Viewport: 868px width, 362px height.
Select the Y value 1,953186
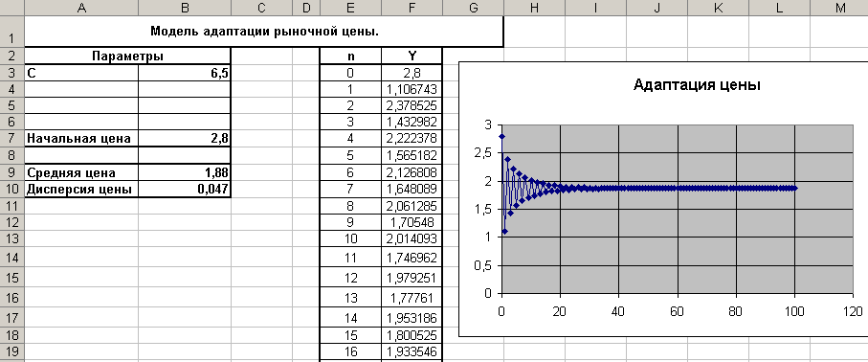(412, 318)
